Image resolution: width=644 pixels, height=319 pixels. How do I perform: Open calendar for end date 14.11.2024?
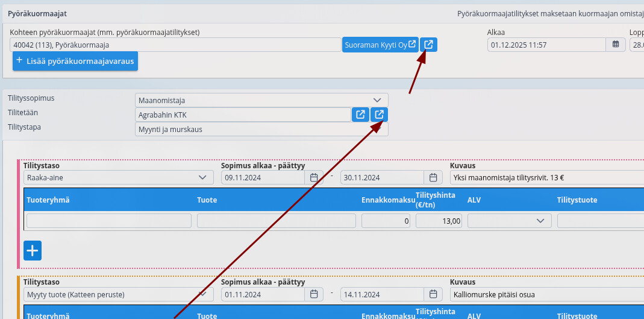[433, 294]
